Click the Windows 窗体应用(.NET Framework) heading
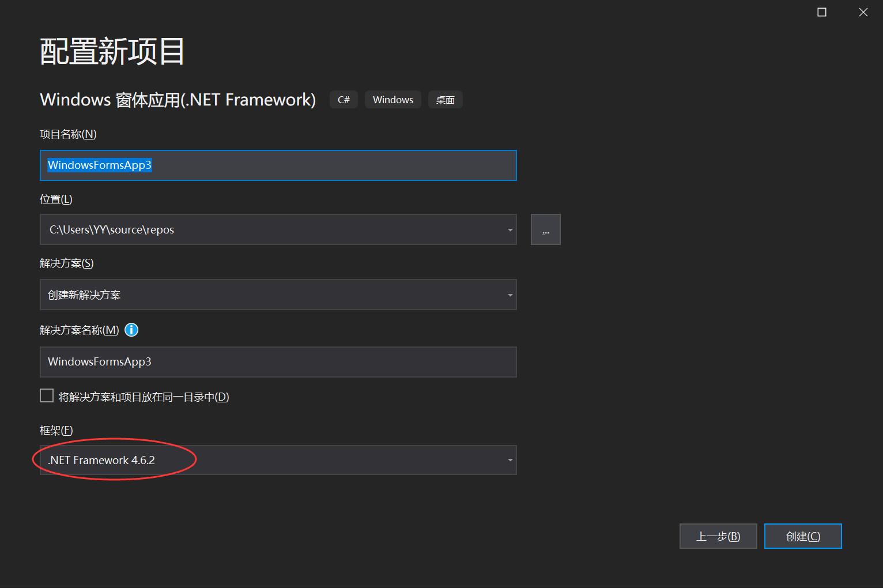Viewport: 883px width, 588px height. (x=177, y=99)
